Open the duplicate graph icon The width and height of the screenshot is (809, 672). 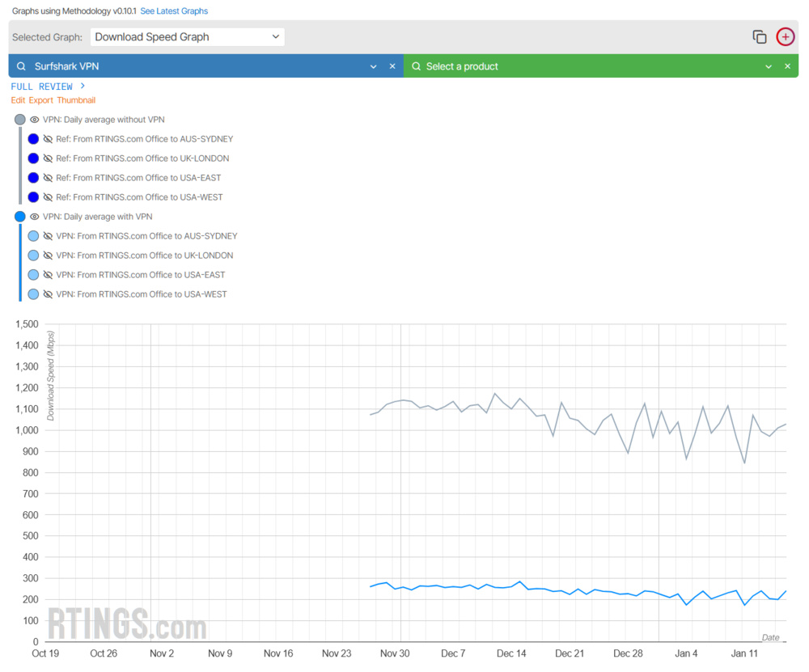pos(759,36)
